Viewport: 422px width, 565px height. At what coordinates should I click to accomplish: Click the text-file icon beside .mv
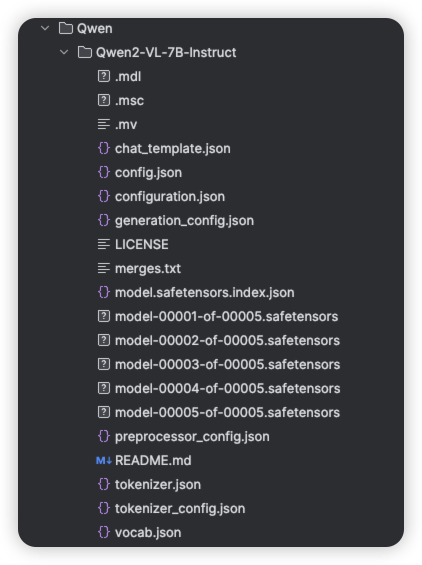104,124
